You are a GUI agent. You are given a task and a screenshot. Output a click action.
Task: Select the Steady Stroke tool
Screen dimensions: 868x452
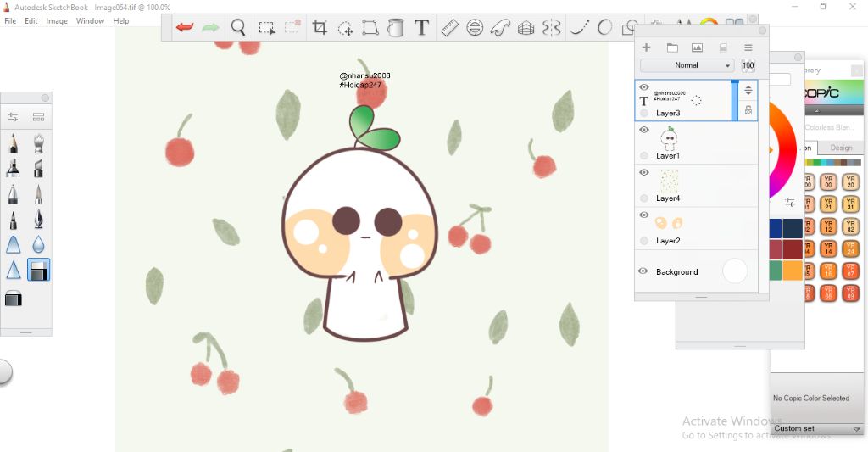pos(579,27)
